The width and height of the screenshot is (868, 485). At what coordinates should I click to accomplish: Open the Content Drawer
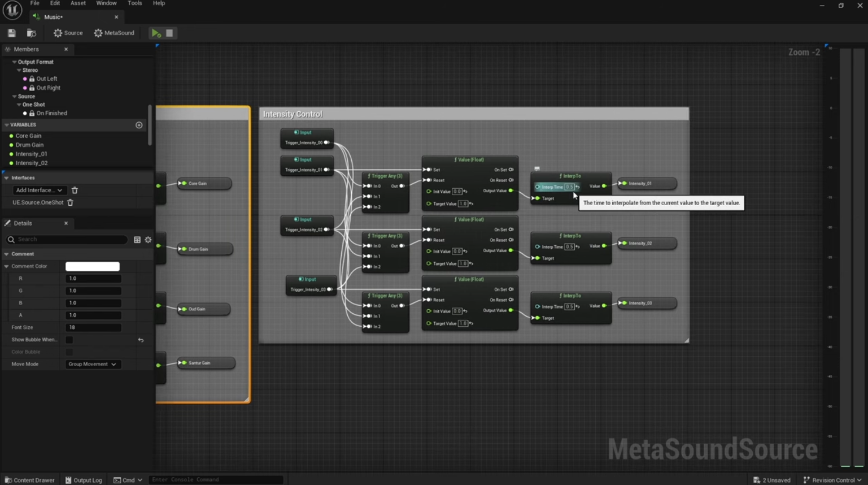click(x=29, y=480)
